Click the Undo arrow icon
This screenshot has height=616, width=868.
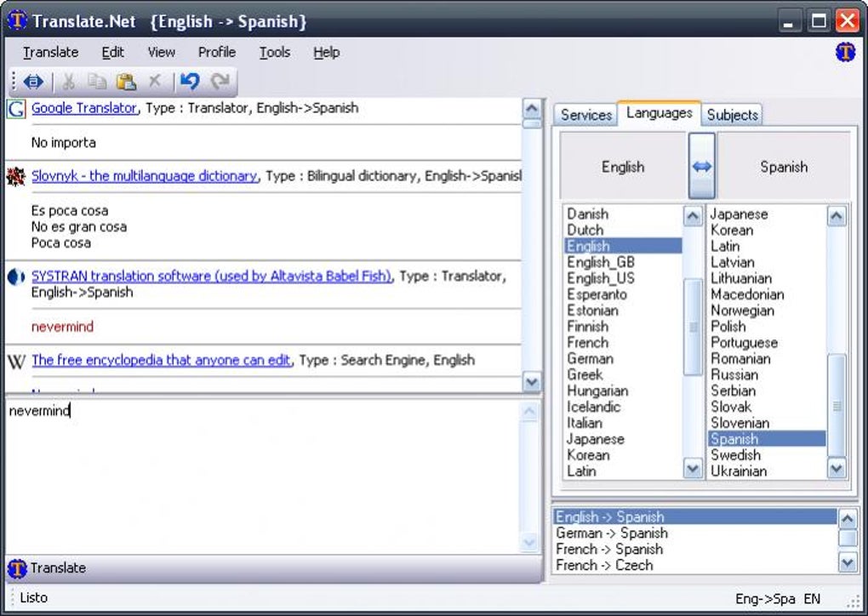tap(190, 82)
